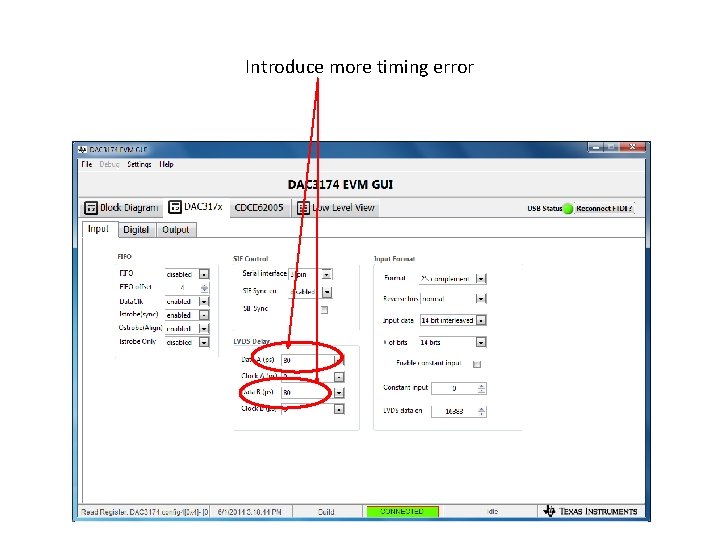This screenshot has height=540, width=720.
Task: Click the Data A (ps) value field
Action: point(308,360)
